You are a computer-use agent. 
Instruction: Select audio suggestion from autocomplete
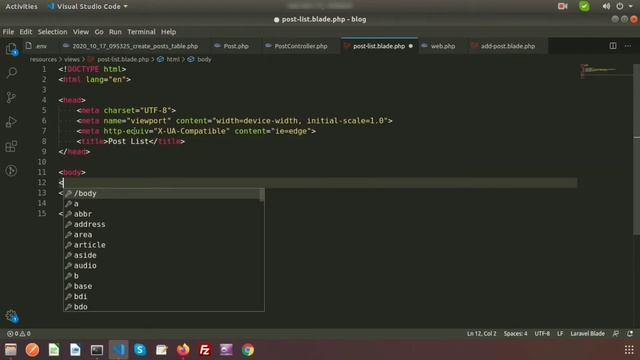(164, 266)
